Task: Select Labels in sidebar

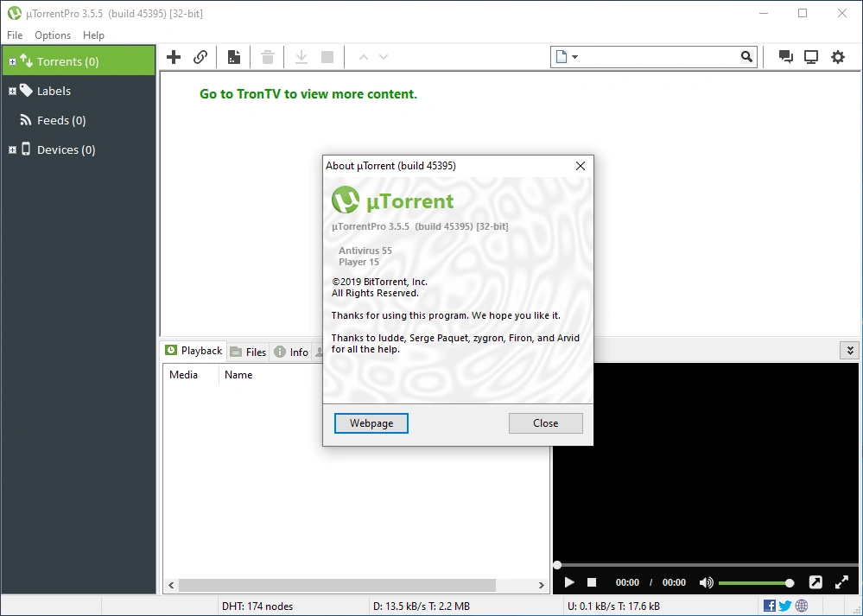Action: point(79,91)
